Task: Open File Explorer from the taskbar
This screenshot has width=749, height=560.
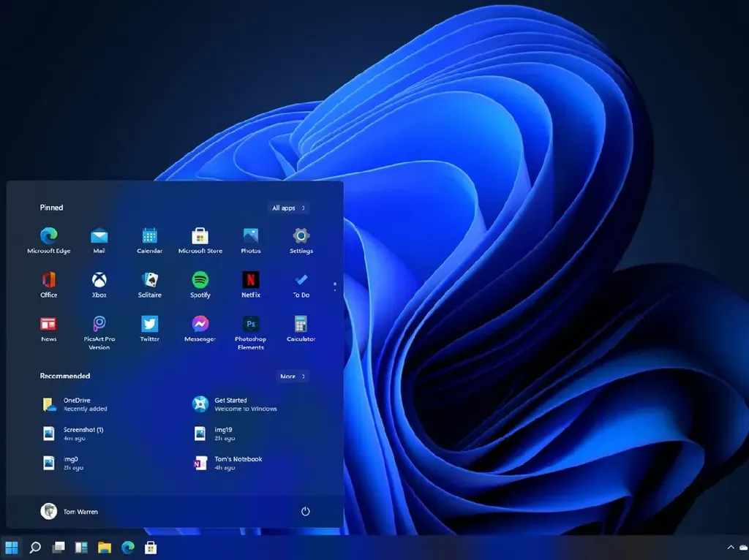Action: [105, 547]
